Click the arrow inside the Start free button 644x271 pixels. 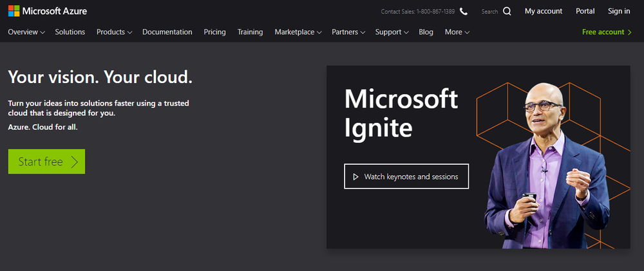point(74,162)
